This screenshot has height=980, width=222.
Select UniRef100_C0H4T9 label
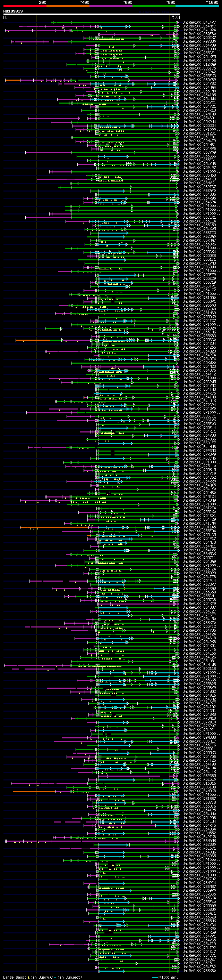coord(199,141)
